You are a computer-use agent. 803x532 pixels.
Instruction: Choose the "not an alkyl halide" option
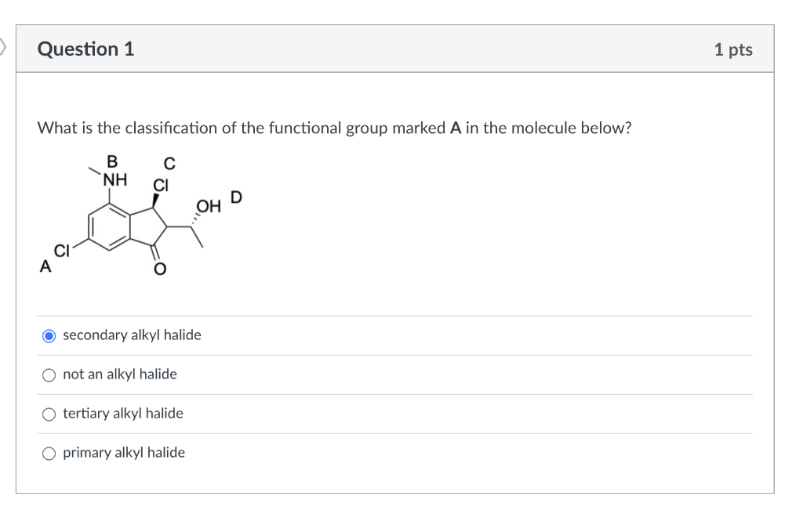(49, 375)
